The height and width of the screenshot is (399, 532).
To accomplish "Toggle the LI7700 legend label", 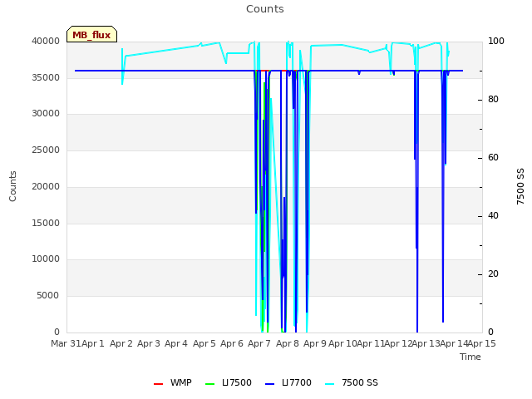I will pyautogui.click(x=297, y=382).
